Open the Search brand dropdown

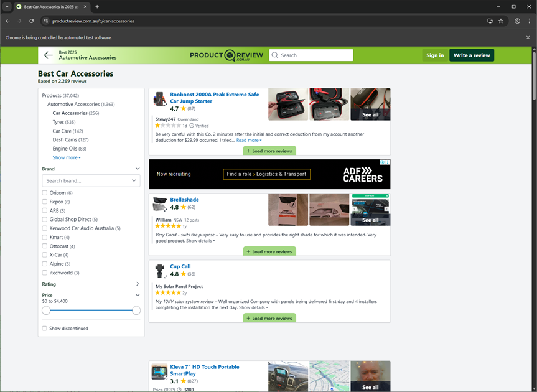pyautogui.click(x=134, y=180)
